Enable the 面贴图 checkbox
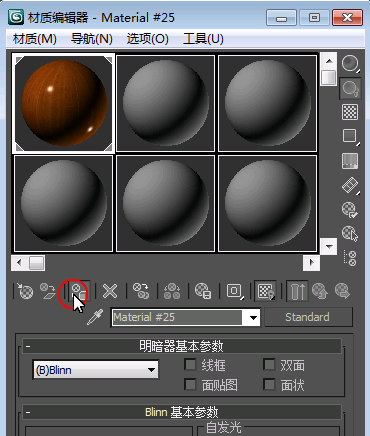Image resolution: width=370 pixels, height=436 pixels. pyautogui.click(x=190, y=385)
